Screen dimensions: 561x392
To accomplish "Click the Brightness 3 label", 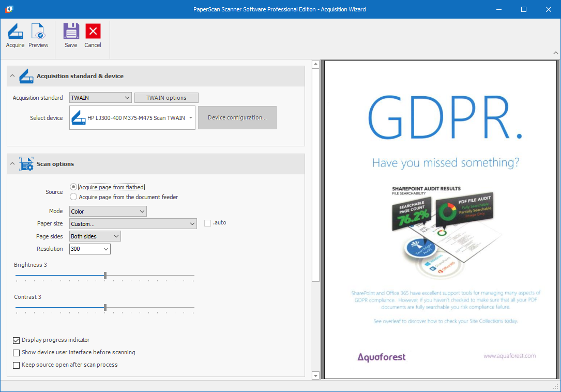I will click(31, 265).
